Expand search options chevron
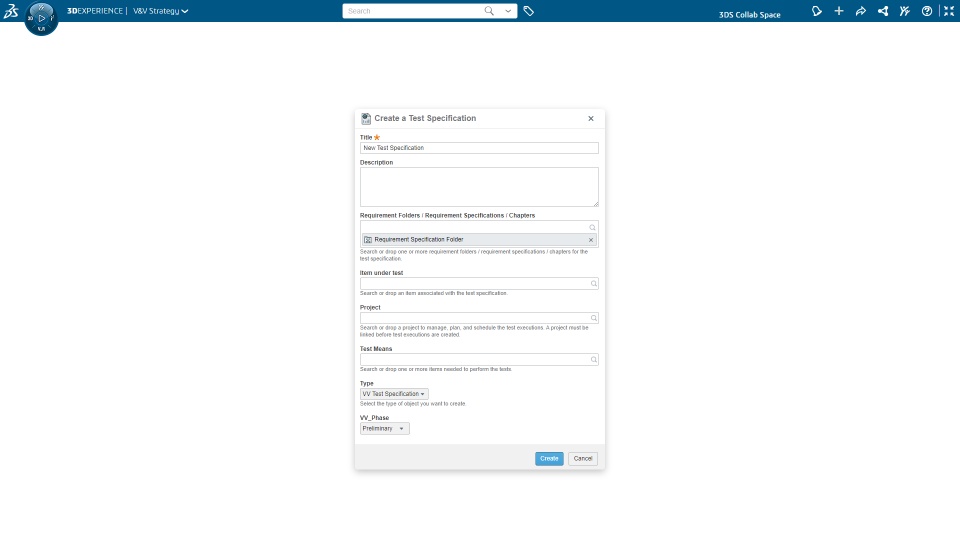Screen dimensions: 960x540 (x=508, y=11)
